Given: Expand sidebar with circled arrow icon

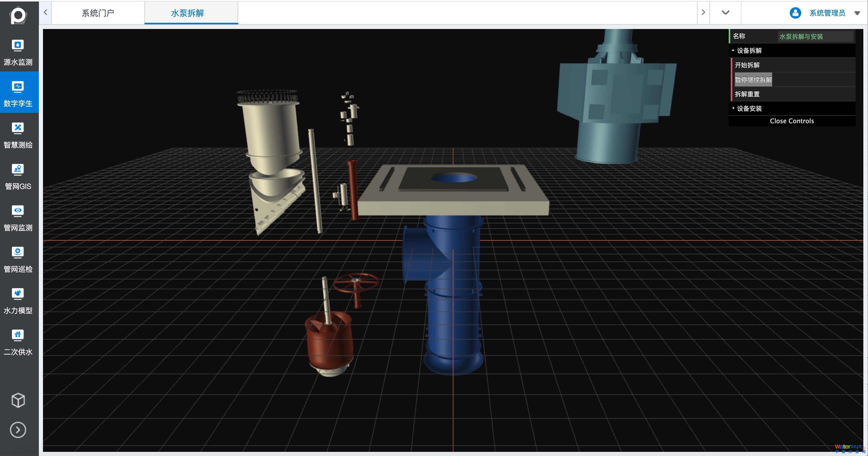Looking at the screenshot, I should pos(18,430).
